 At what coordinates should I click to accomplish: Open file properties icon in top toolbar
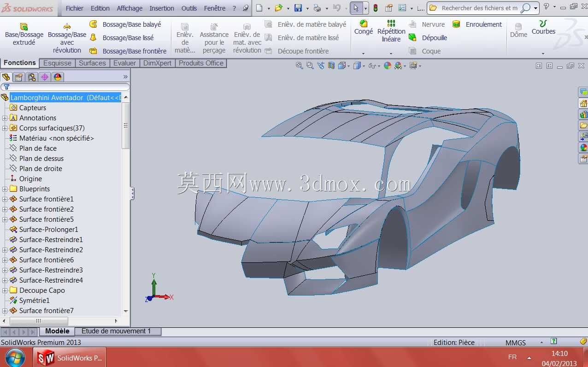point(389,8)
